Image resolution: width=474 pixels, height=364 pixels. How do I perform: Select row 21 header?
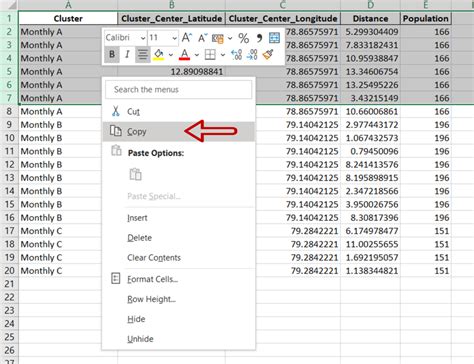point(9,284)
